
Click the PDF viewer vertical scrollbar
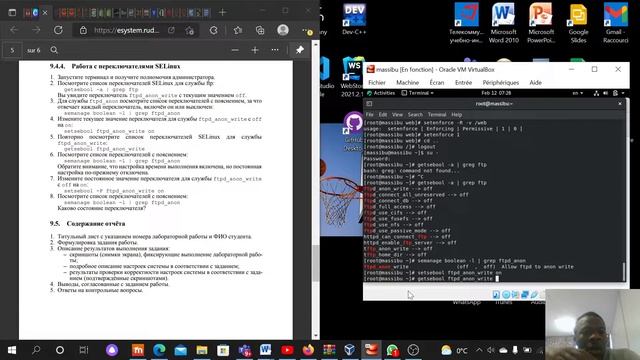click(x=316, y=263)
